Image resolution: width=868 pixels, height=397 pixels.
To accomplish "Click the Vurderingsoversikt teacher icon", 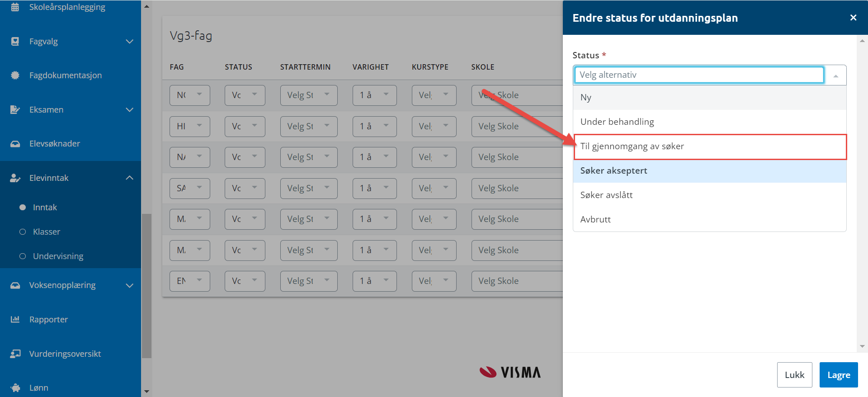I will point(15,354).
